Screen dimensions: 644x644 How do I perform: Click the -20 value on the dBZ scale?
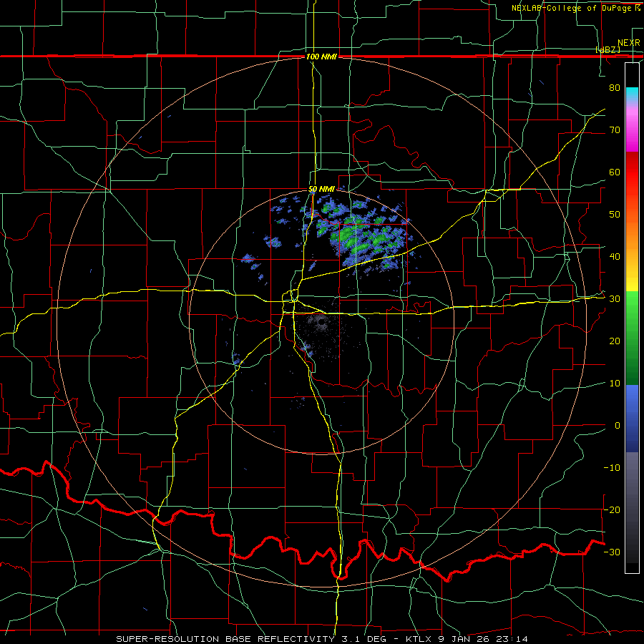tap(612, 509)
